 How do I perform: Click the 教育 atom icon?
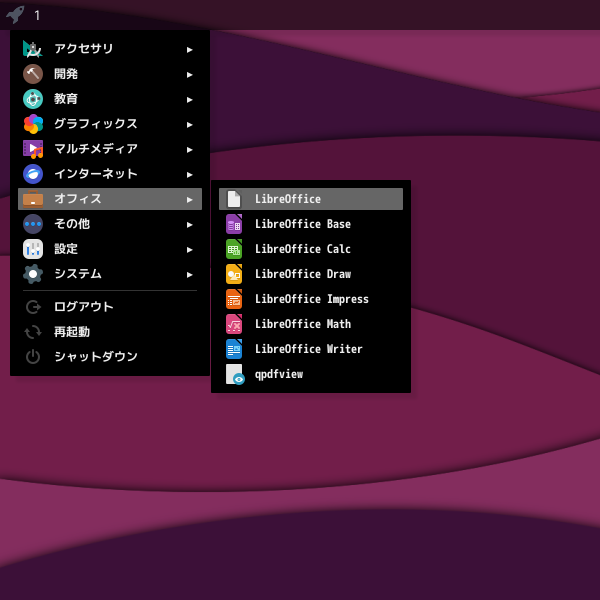coord(33,99)
